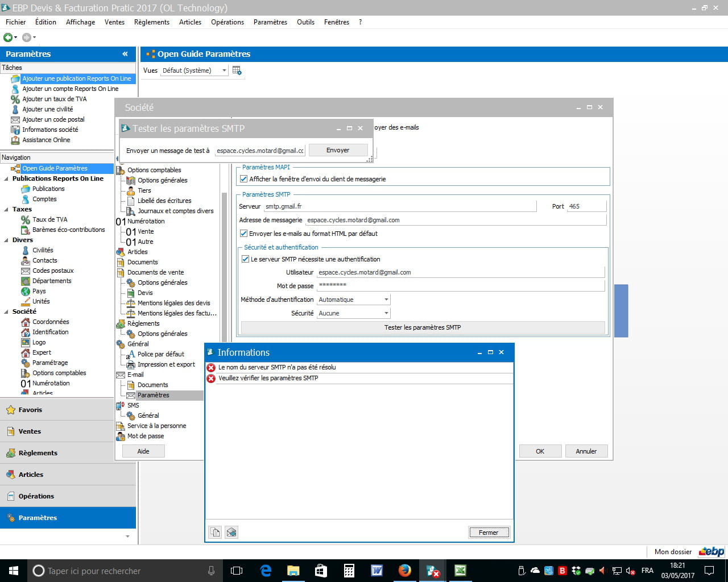Collapse the Taxes navigation group
The image size is (728, 582).
tap(7, 209)
